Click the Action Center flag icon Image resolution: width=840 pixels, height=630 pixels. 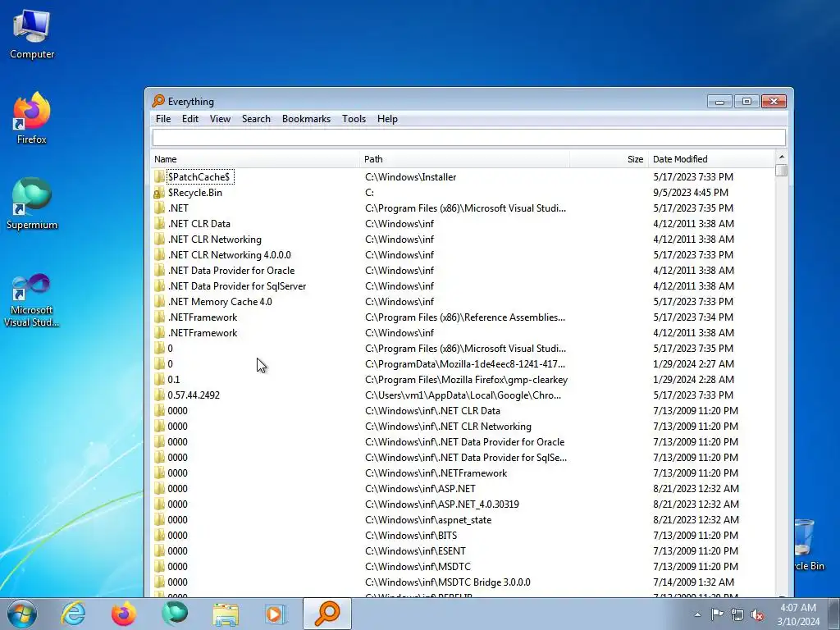tap(717, 614)
